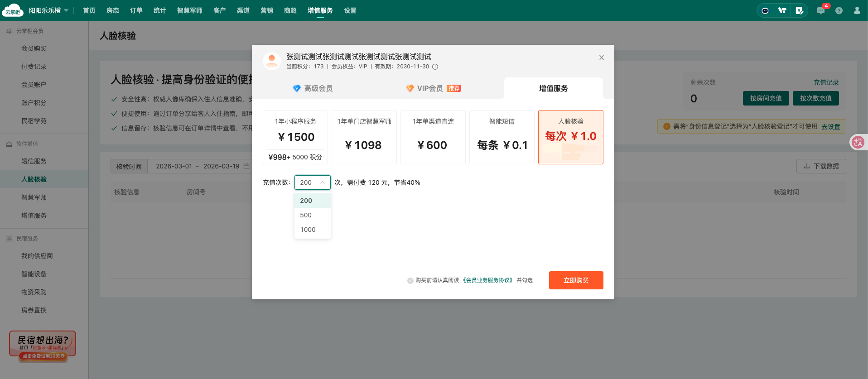The image size is (868, 379).
Task: Choose 500 in the recharge count list
Action: [x=313, y=215]
